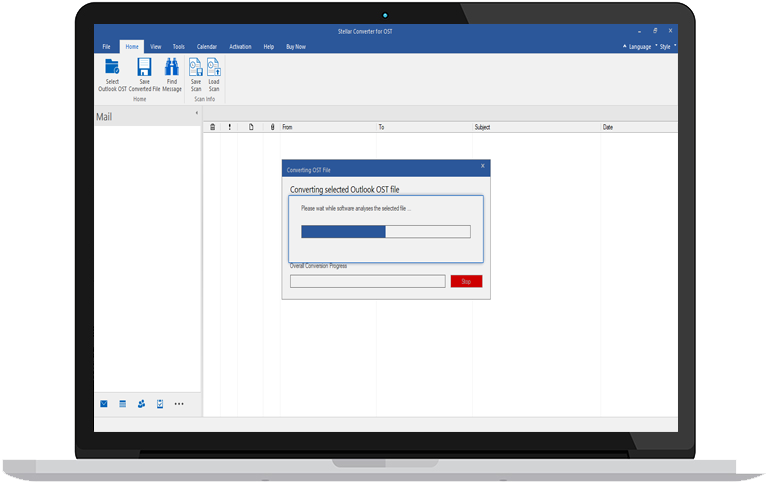772x488 pixels.
Task: Open the Tools tab
Action: click(x=179, y=47)
